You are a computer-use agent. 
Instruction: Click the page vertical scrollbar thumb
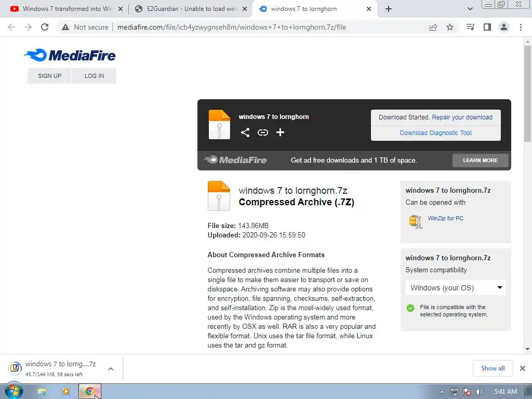click(527, 94)
